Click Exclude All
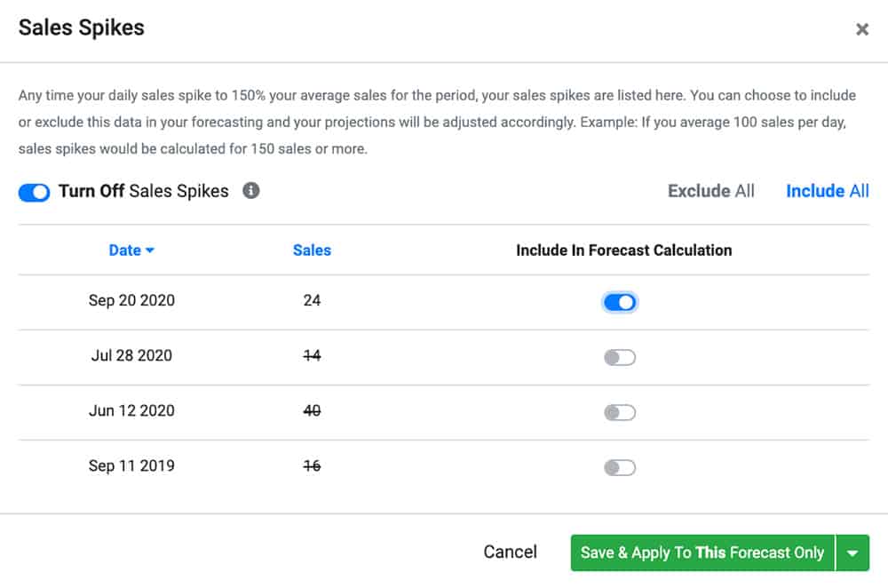Viewport: 888px width, 588px height. point(710,190)
